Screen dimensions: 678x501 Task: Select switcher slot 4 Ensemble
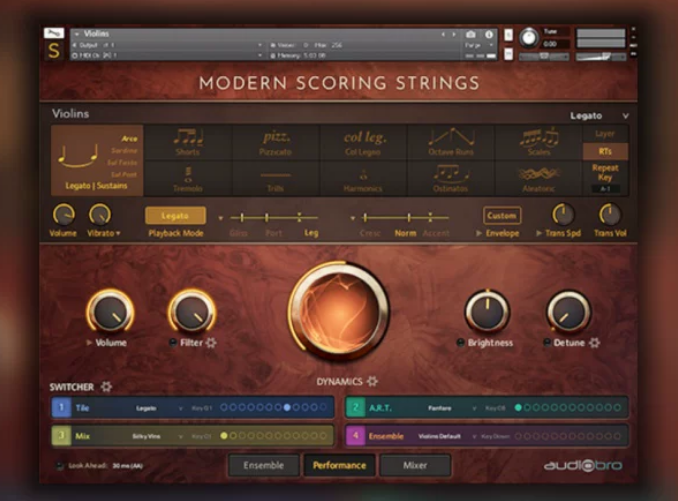355,436
